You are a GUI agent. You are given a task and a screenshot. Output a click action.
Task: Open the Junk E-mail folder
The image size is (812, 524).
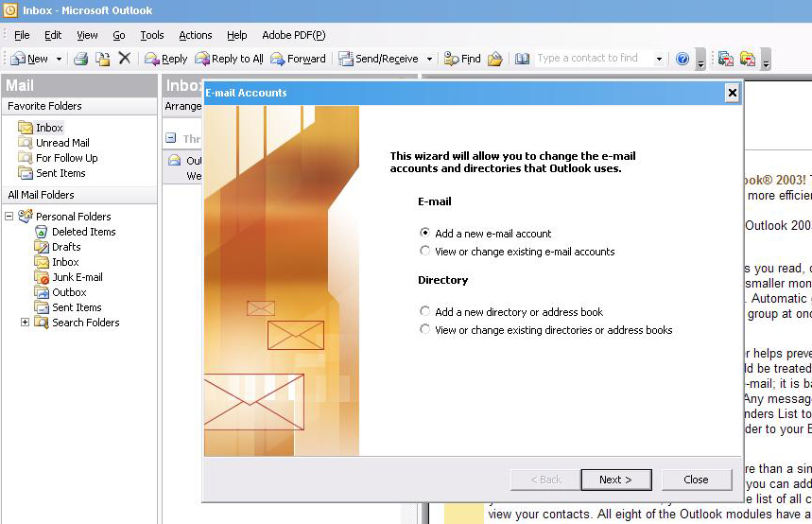click(68, 277)
